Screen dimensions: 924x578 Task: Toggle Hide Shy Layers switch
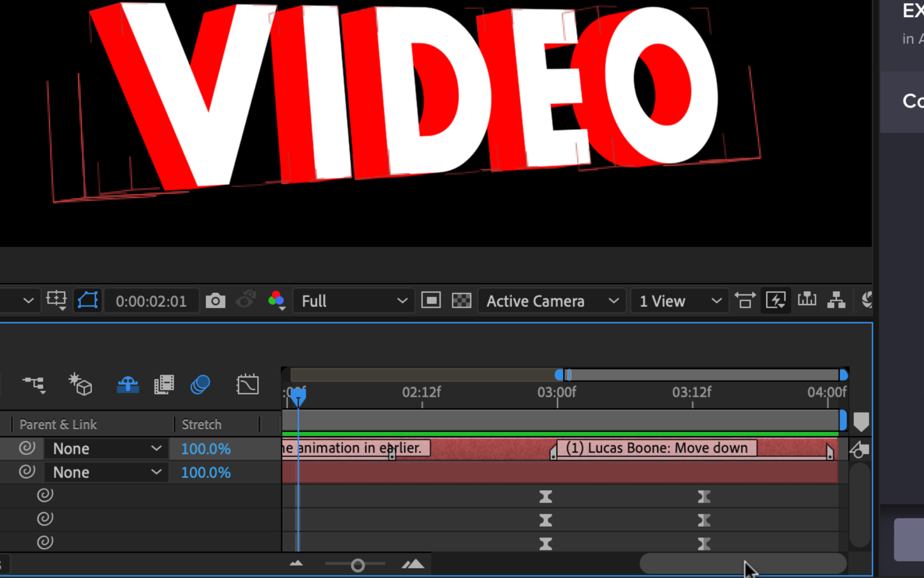click(x=128, y=384)
